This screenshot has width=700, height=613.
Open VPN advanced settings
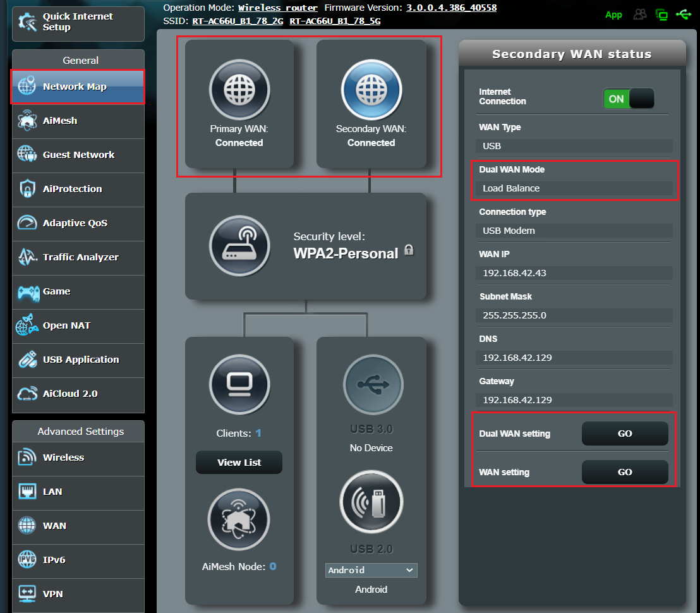78,595
